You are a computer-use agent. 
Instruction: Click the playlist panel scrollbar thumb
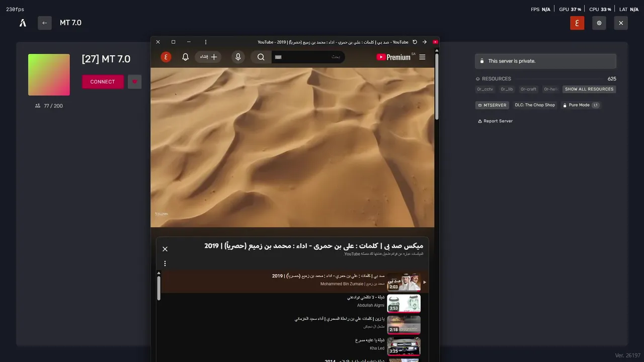[159, 289]
